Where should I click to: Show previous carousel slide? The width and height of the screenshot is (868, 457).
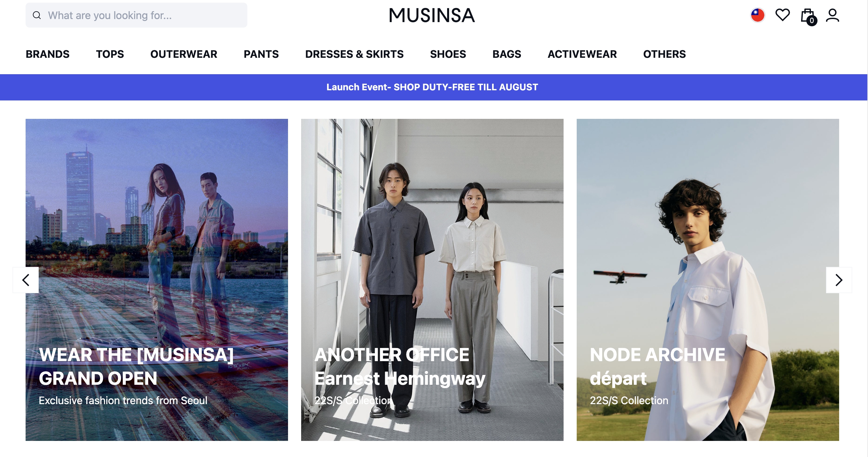point(26,280)
